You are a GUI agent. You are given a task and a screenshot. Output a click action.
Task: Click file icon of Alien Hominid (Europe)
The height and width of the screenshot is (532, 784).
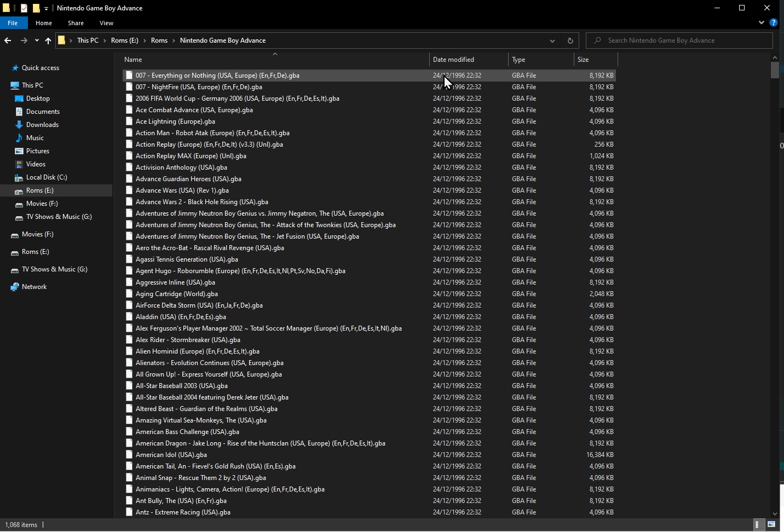pos(129,351)
